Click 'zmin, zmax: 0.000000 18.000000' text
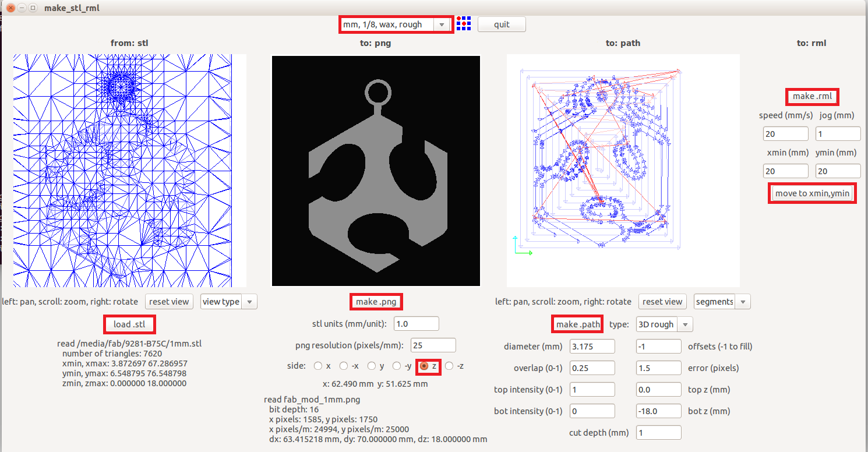This screenshot has width=868, height=452. pos(124,383)
